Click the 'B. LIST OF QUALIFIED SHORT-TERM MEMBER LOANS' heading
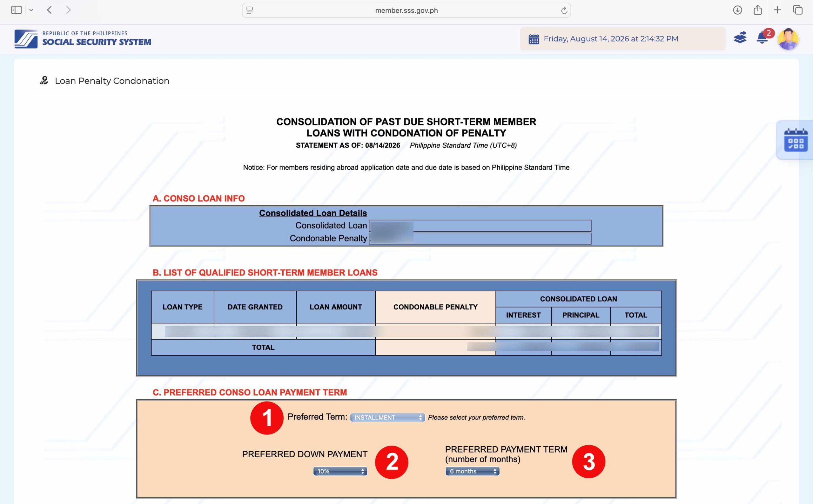Image resolution: width=813 pixels, height=504 pixels. [x=265, y=273]
